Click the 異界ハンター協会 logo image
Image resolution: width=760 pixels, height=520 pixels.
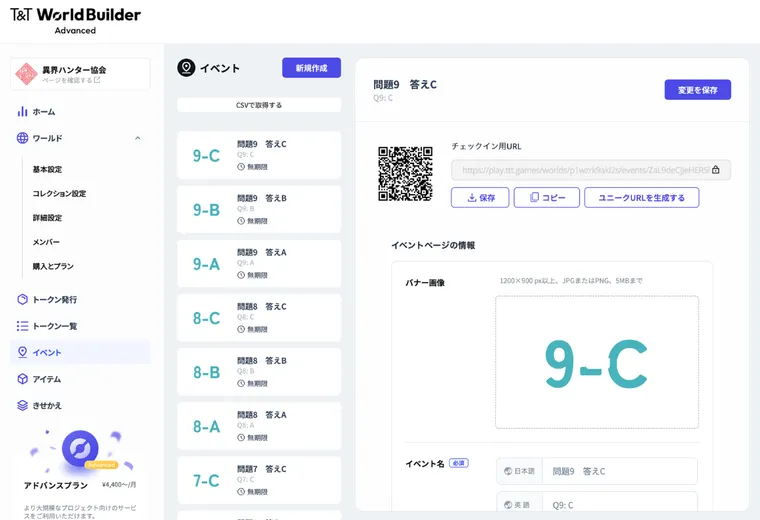(x=26, y=74)
